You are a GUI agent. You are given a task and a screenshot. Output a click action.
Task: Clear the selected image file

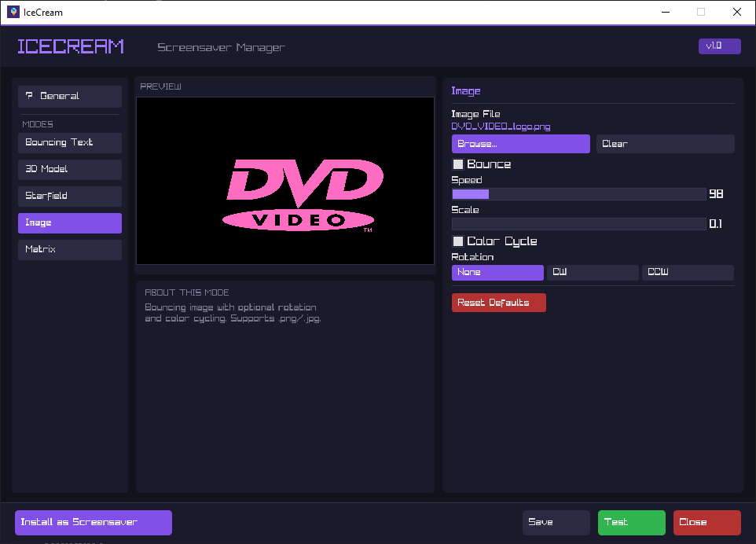click(666, 144)
